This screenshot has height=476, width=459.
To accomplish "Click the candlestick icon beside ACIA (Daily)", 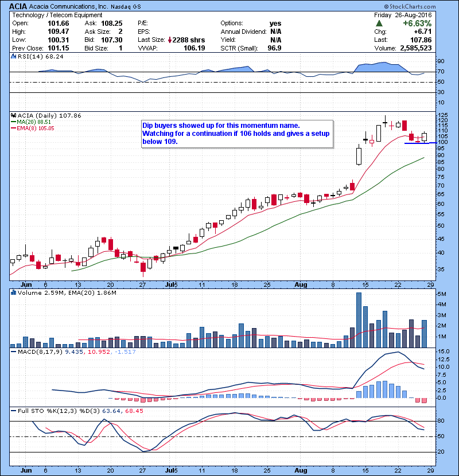I will [x=13, y=115].
